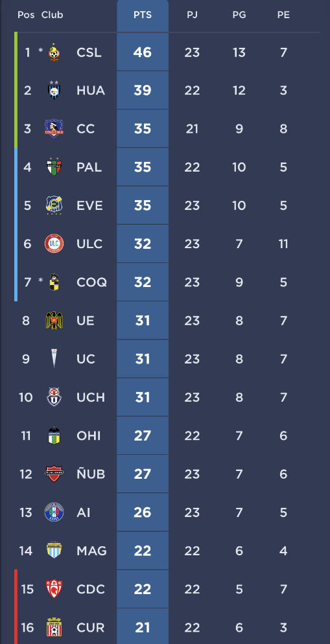This screenshot has height=644, width=330.
Task: Click the CDC team name link
Action: pyautogui.click(x=90, y=589)
